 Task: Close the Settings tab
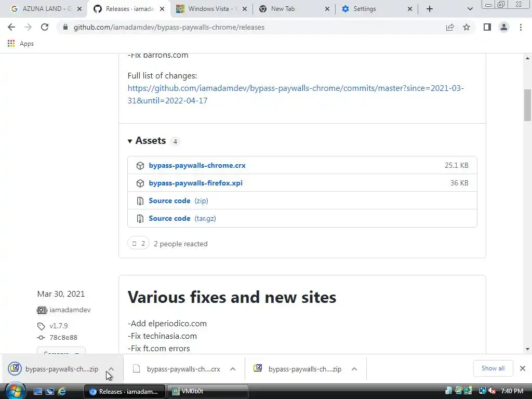pos(410,9)
